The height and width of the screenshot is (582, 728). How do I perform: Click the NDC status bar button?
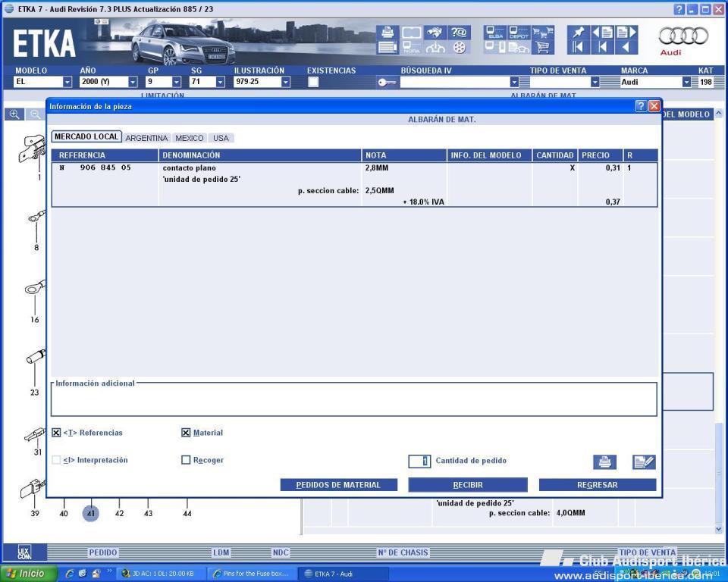[281, 552]
